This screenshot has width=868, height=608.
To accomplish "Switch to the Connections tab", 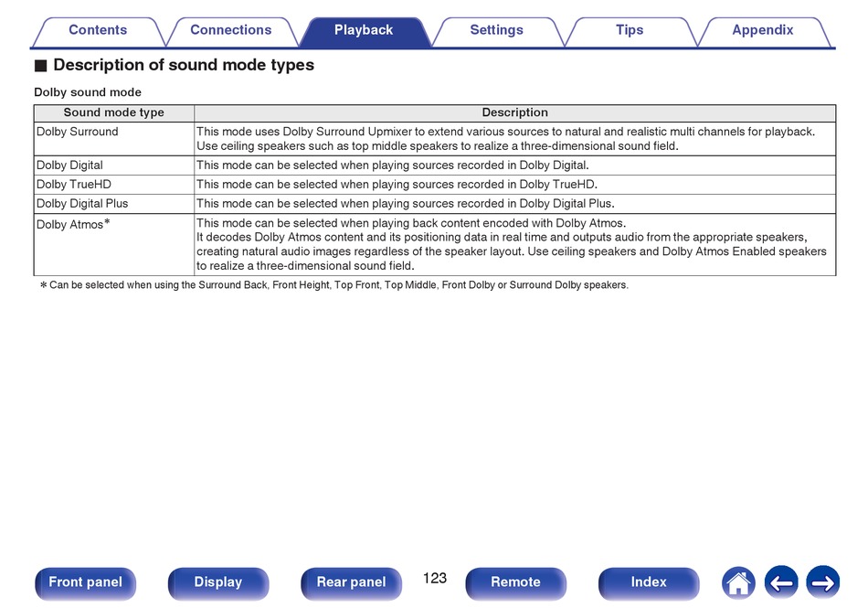I will click(231, 31).
